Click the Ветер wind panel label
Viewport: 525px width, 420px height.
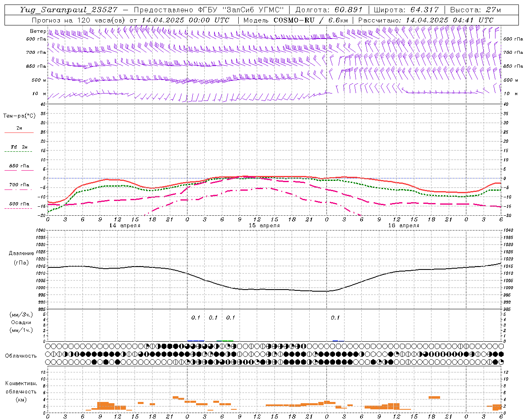pos(38,31)
